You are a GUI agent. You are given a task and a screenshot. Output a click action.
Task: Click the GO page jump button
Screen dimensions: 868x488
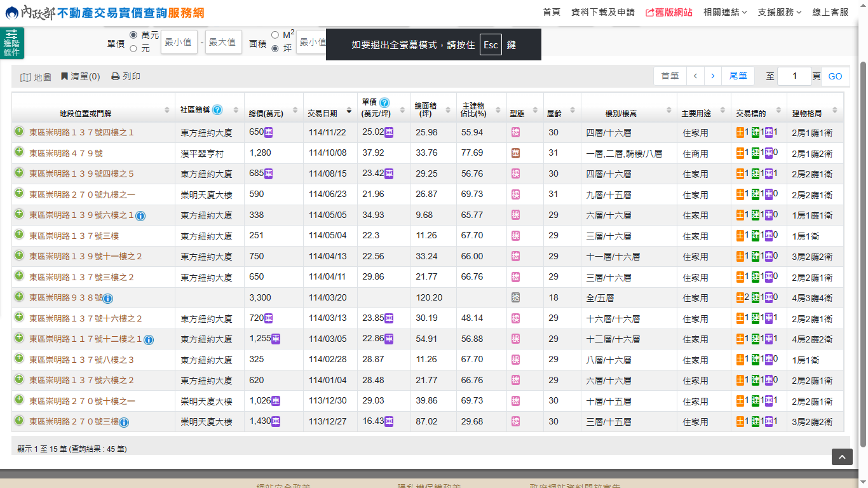click(x=835, y=76)
